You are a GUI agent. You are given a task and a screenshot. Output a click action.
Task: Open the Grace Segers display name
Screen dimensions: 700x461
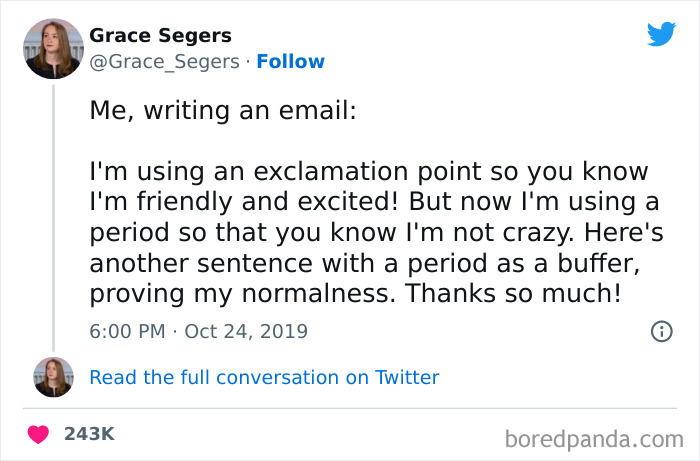click(x=160, y=36)
